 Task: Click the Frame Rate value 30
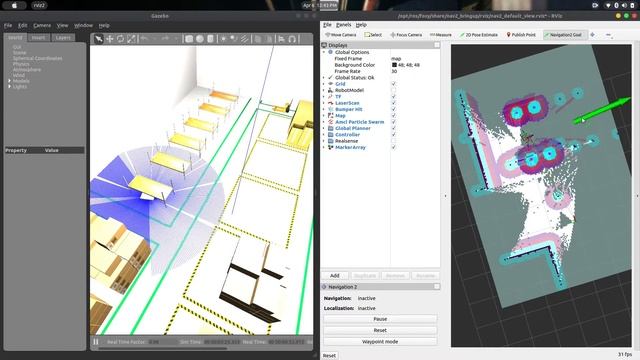coord(394,71)
